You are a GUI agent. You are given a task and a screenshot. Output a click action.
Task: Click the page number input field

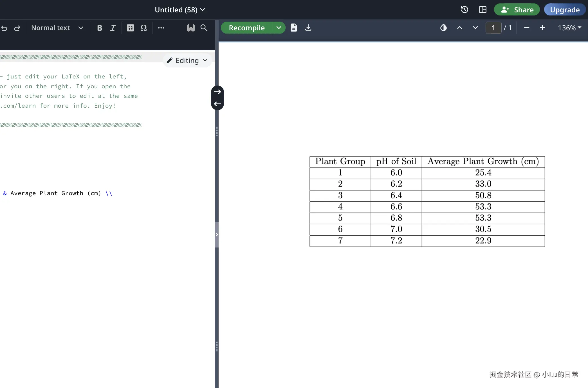[x=493, y=28]
